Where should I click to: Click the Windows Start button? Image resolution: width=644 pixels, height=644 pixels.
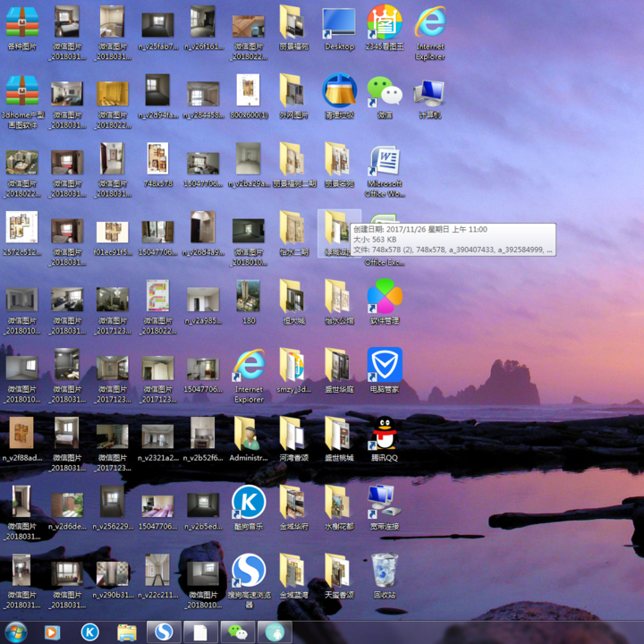click(x=16, y=631)
